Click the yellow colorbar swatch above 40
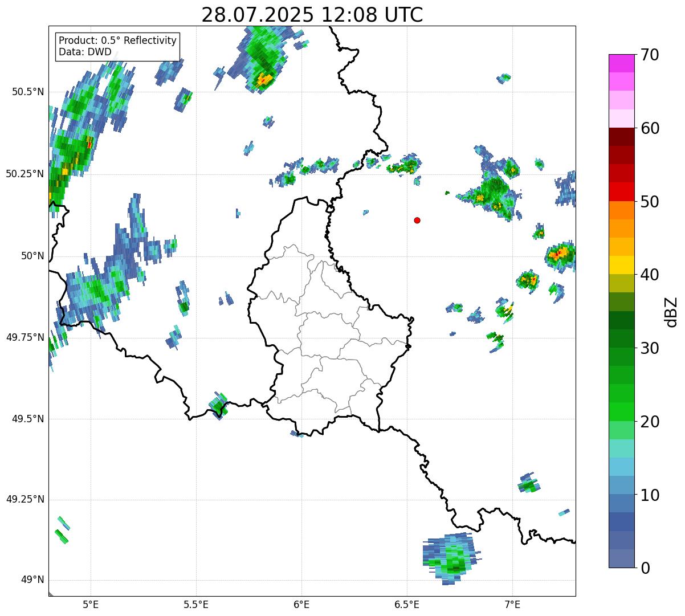The image size is (685, 616). click(x=621, y=265)
